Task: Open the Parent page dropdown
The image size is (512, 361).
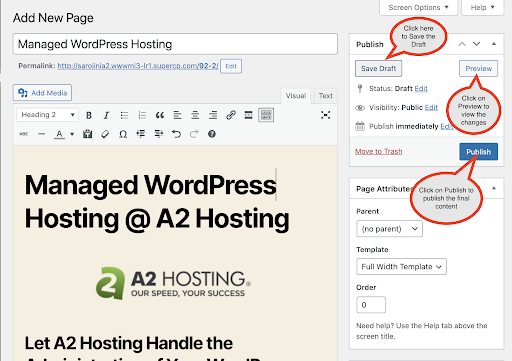Action: pyautogui.click(x=389, y=229)
